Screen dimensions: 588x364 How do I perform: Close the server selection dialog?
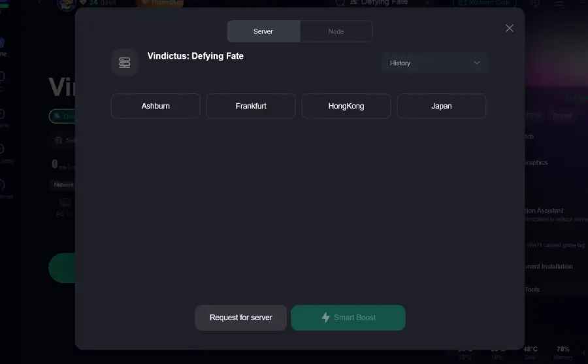(x=510, y=28)
